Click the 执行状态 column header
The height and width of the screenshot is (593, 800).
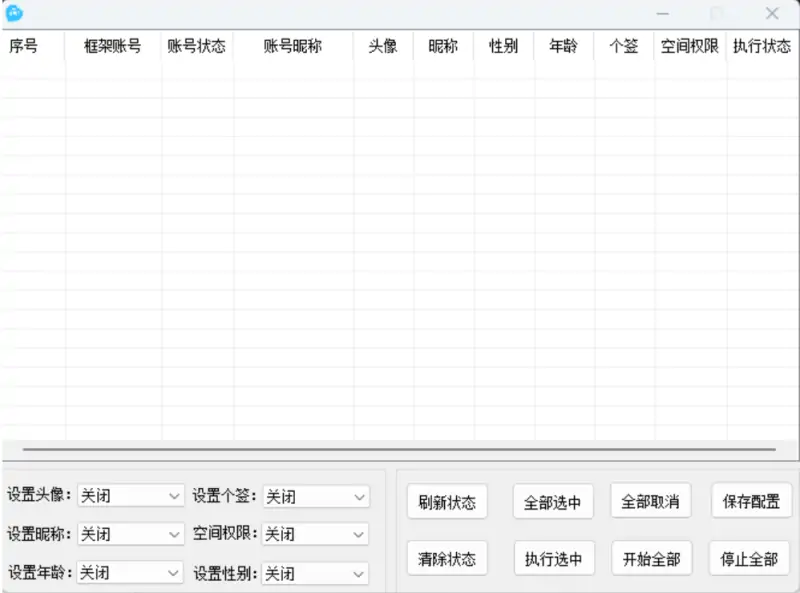tap(763, 45)
